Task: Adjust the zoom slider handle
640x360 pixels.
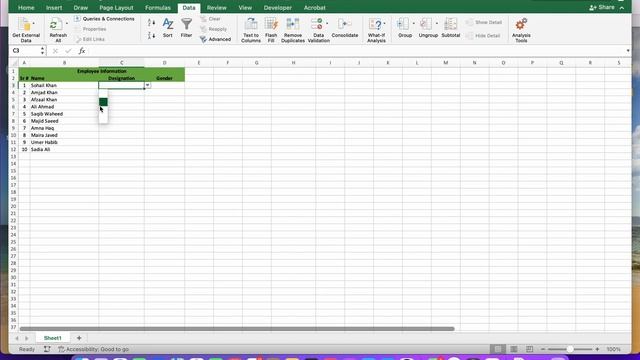Action: pyautogui.click(x=570, y=349)
